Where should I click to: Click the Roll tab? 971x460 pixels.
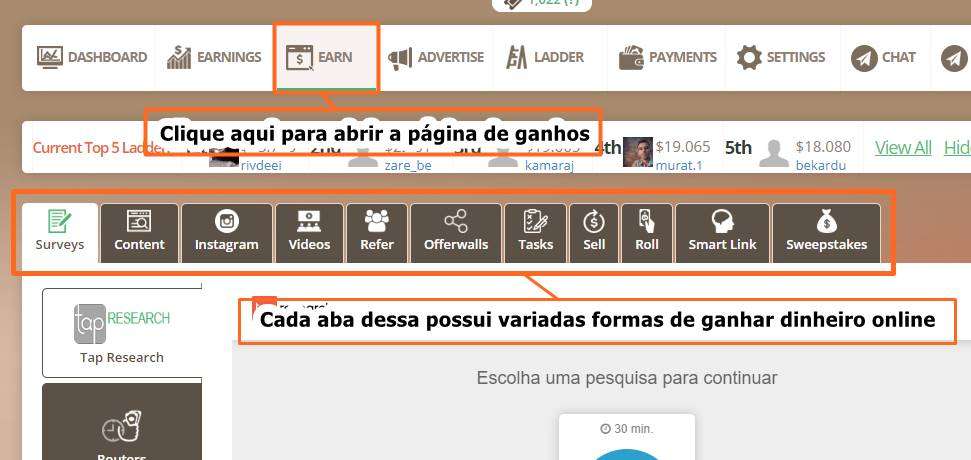pos(647,232)
